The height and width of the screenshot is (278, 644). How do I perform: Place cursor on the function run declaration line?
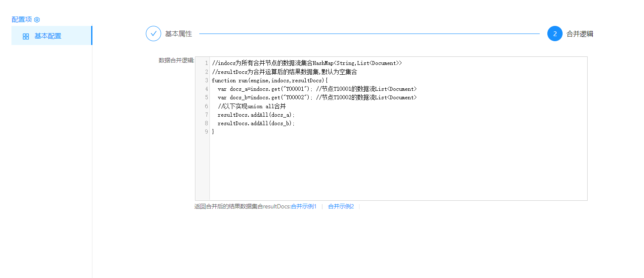[x=270, y=80]
